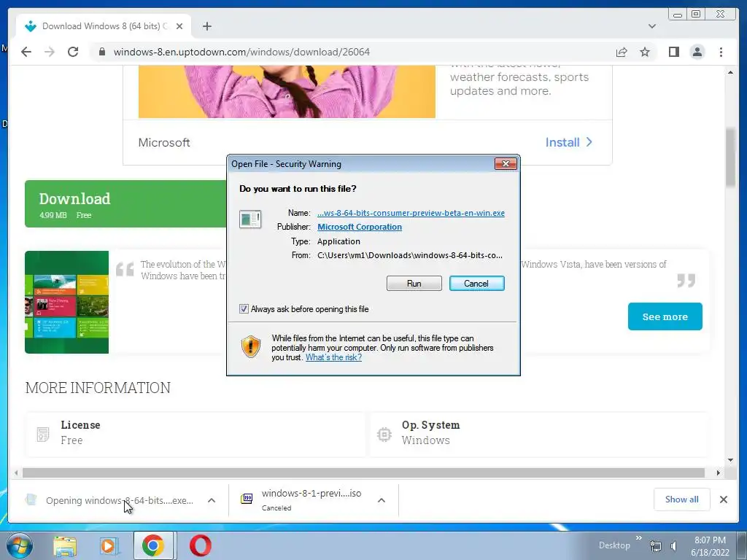Reload the page with the refresh icon
The image size is (747, 560).
(73, 52)
